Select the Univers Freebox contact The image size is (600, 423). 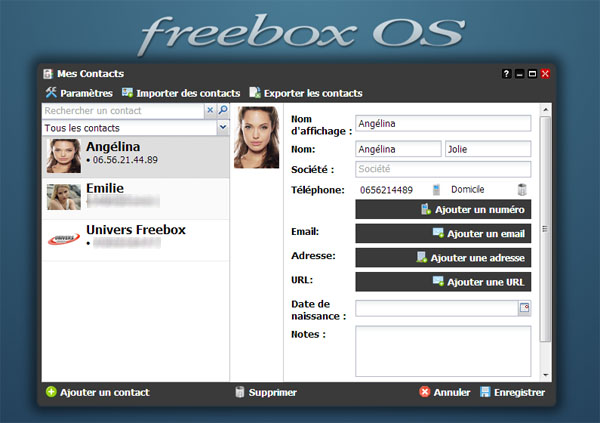(x=136, y=237)
